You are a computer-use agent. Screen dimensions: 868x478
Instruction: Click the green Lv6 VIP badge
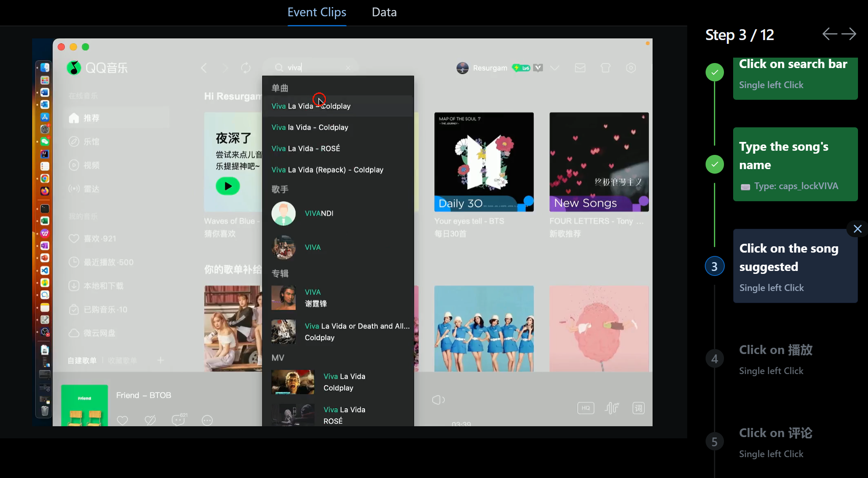(x=521, y=68)
